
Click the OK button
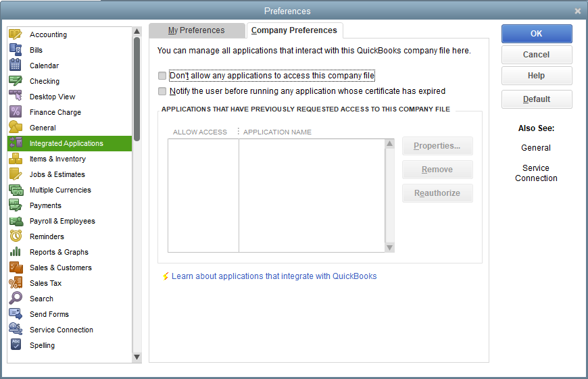[537, 34]
